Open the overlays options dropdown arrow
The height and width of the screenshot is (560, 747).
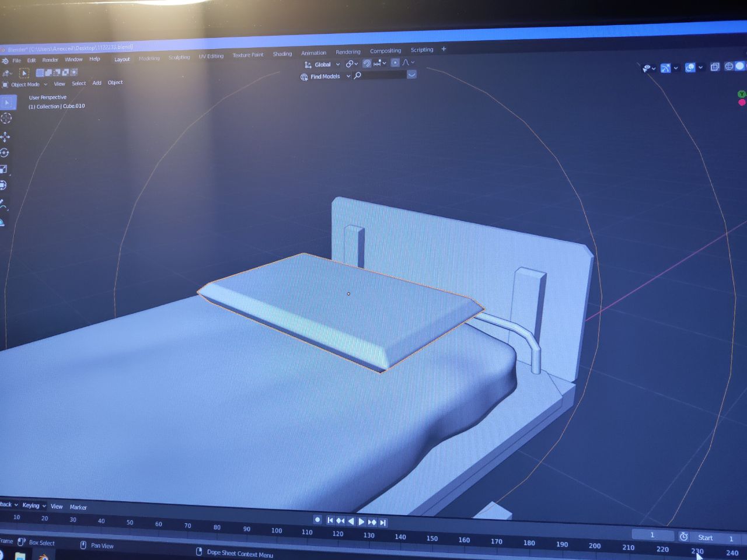pos(700,67)
